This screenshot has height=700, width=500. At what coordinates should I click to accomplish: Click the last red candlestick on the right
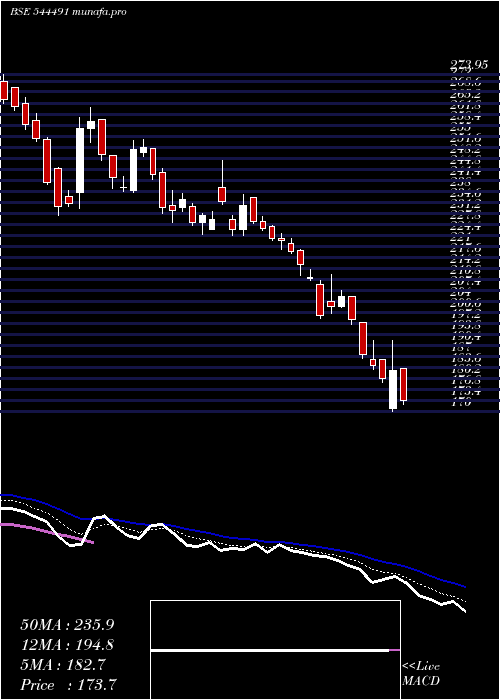pyautogui.click(x=404, y=384)
